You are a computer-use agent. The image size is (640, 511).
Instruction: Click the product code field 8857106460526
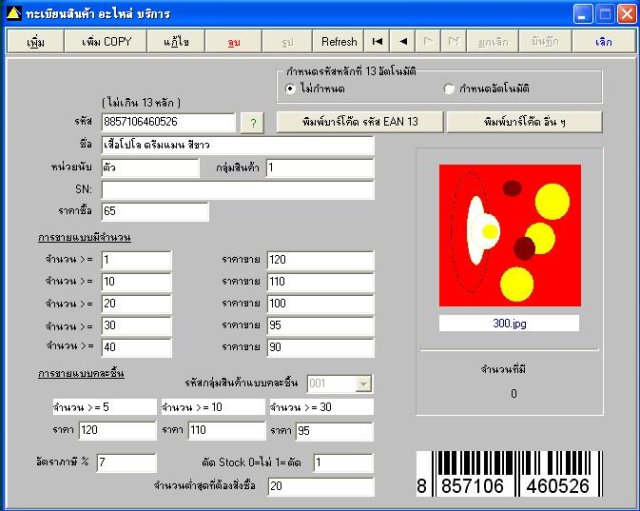(x=169, y=122)
